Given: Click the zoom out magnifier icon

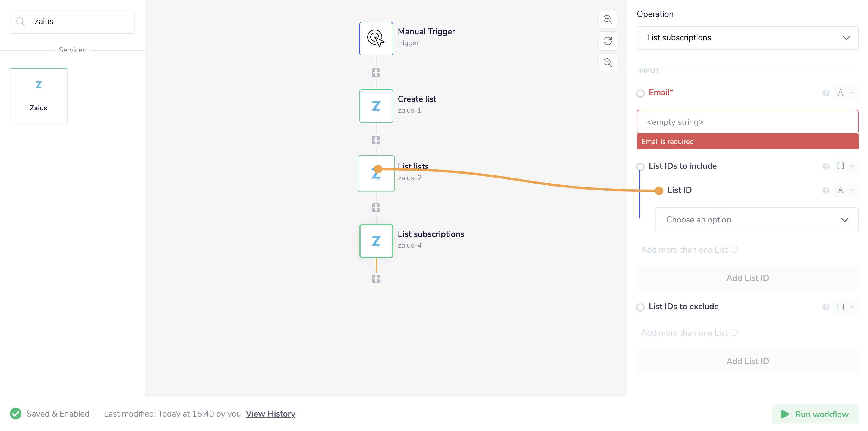Looking at the screenshot, I should (x=607, y=63).
